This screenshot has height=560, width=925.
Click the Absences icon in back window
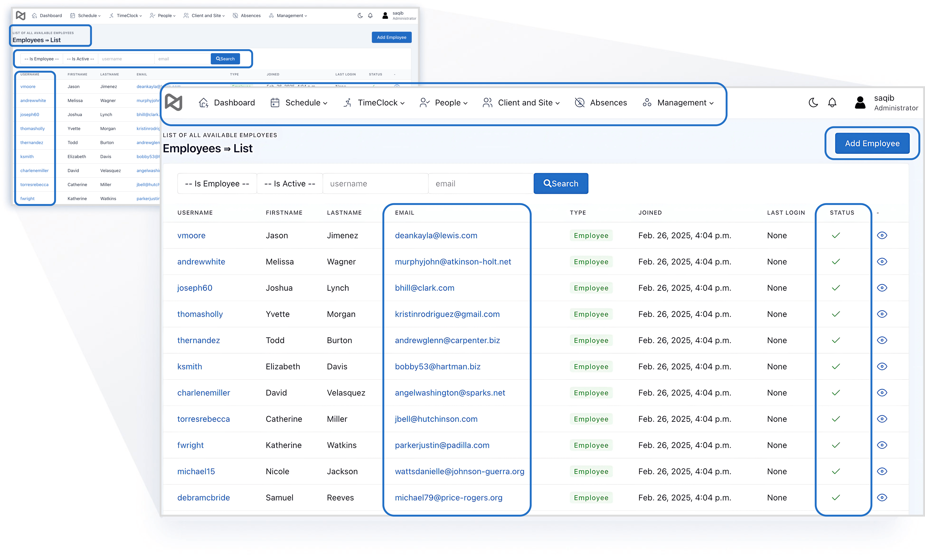pos(235,15)
